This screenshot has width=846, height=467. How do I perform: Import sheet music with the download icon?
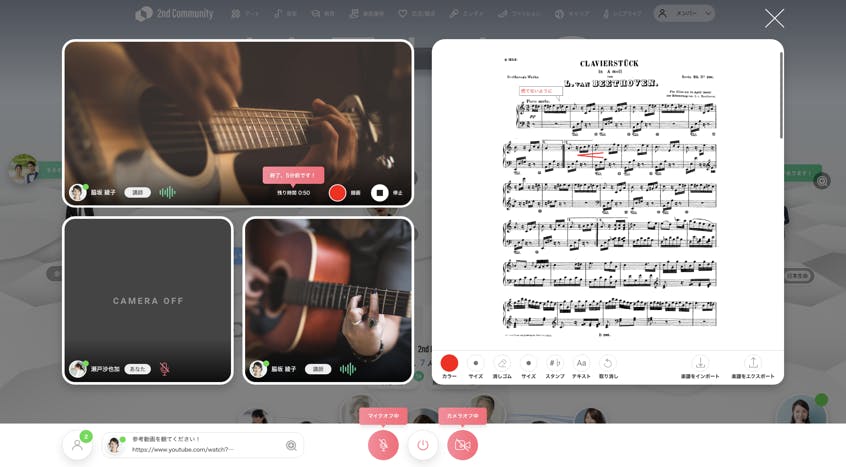pos(700,363)
